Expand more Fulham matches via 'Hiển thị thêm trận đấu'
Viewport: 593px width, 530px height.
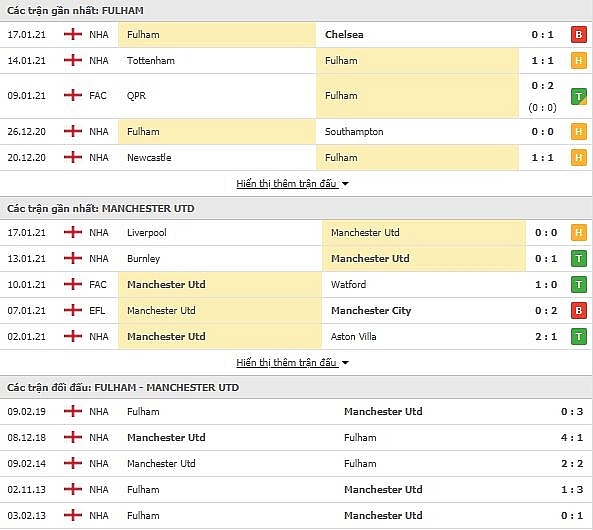tap(286, 184)
